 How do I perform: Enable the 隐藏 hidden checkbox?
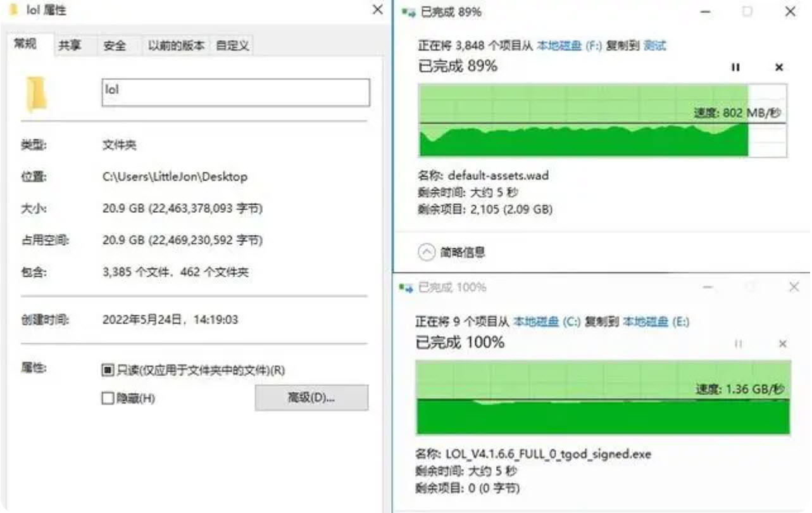point(108,398)
